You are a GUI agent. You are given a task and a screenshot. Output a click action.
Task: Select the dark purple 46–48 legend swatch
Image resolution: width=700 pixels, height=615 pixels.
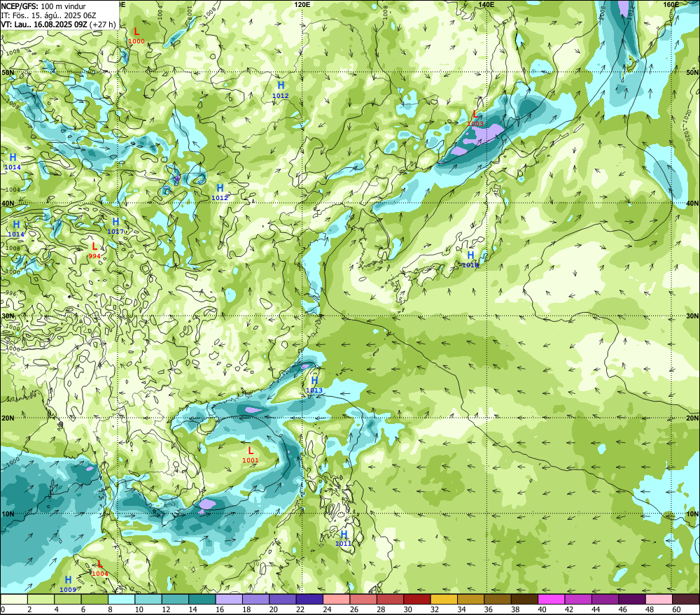631,600
